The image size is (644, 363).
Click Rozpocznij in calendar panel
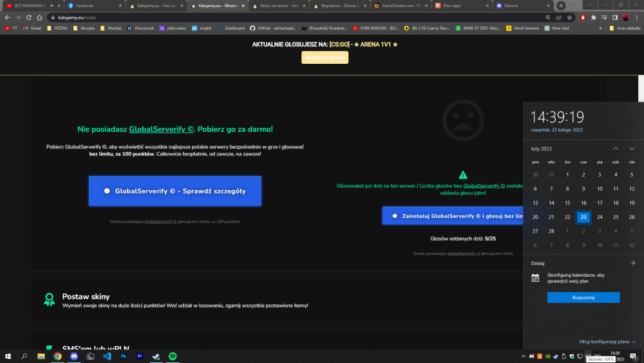pyautogui.click(x=583, y=298)
